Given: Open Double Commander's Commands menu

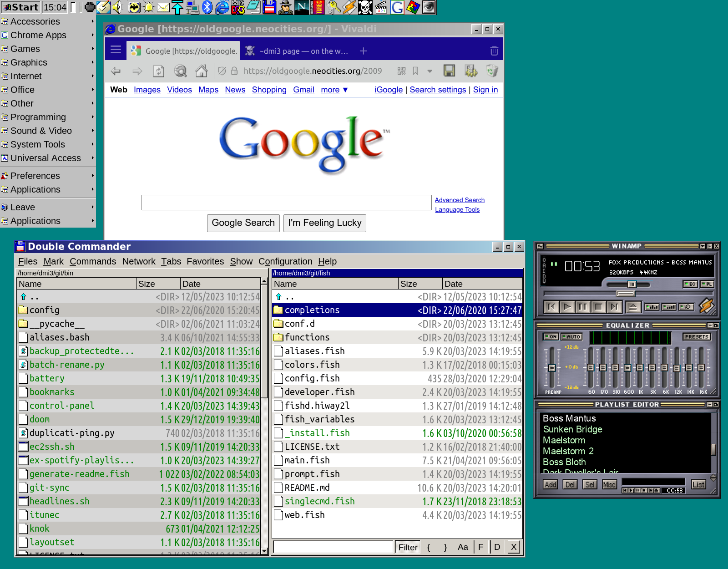Looking at the screenshot, I should (93, 261).
